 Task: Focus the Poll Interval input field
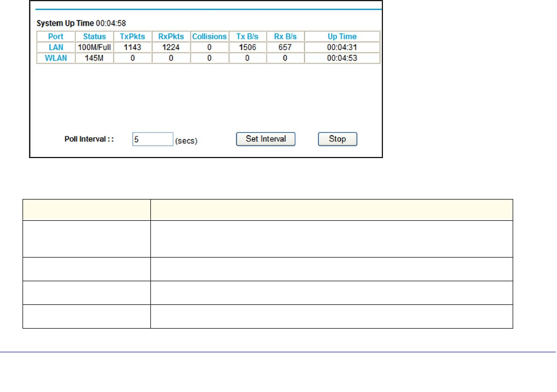tap(152, 140)
